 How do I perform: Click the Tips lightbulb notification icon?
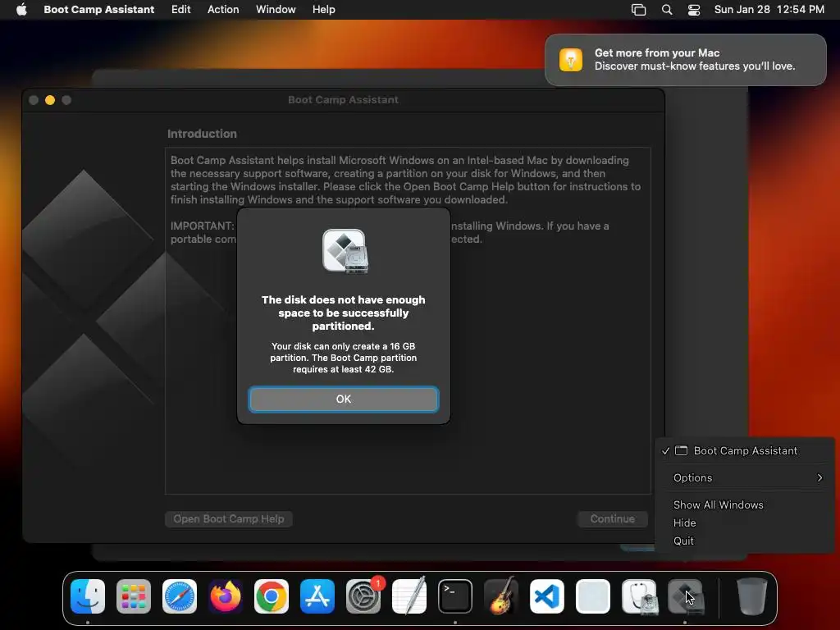(x=571, y=59)
